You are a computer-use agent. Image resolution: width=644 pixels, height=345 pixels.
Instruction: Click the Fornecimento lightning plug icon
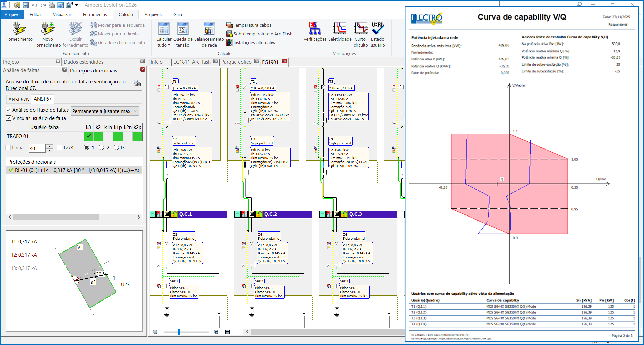[19, 29]
